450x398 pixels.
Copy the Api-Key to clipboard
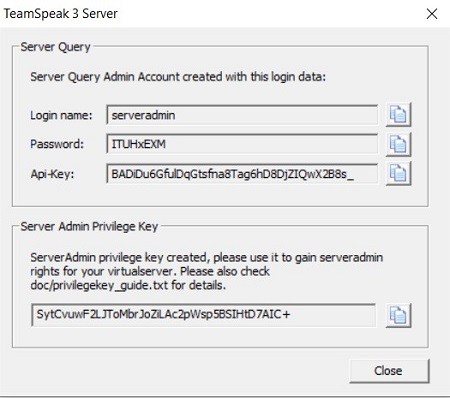(x=398, y=173)
